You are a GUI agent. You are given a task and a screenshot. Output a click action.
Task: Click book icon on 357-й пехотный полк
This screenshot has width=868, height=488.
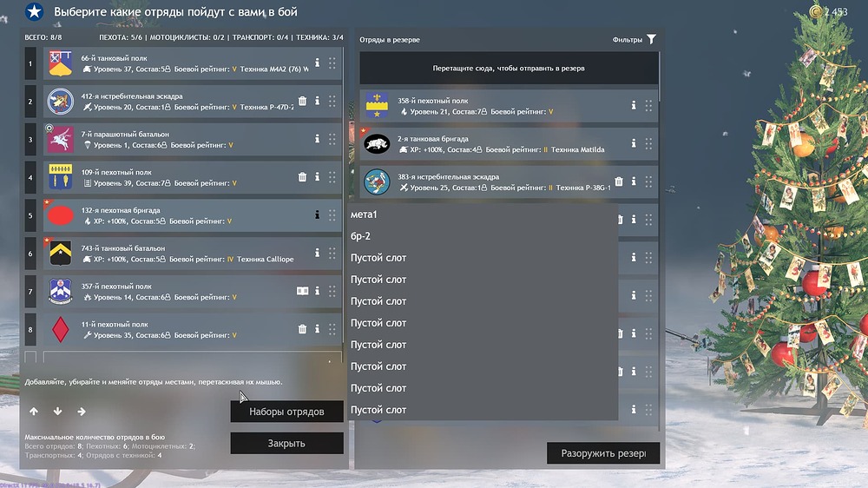coord(302,291)
